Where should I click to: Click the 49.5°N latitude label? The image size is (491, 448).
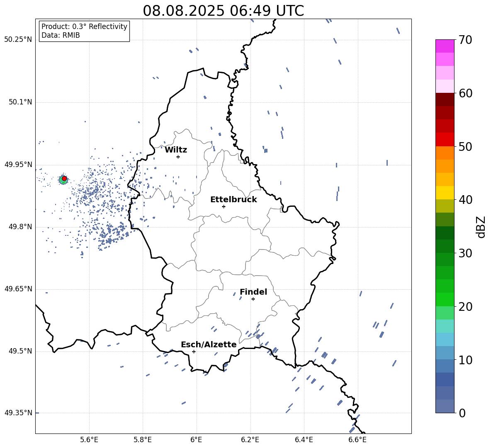point(20,351)
